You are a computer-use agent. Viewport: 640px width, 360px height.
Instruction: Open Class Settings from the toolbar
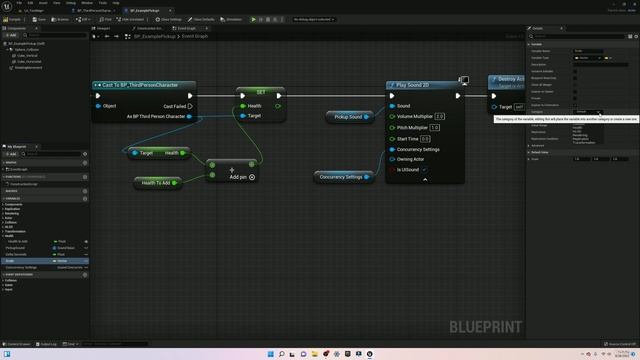[168, 19]
